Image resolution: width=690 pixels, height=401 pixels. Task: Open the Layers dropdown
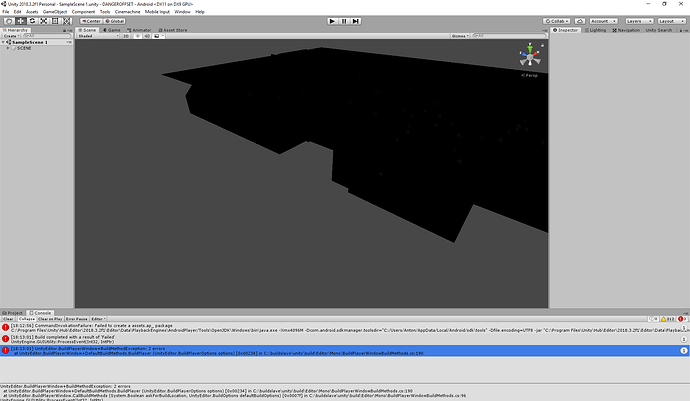tap(639, 21)
